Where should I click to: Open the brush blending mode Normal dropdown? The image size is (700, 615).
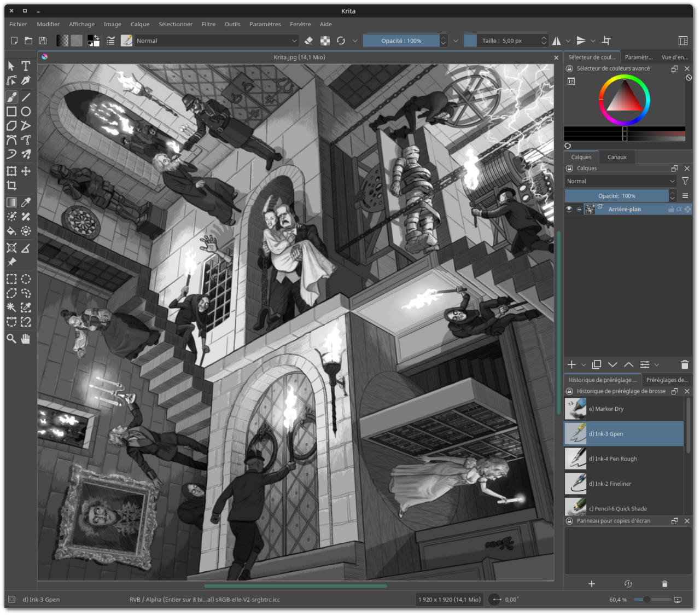tap(217, 40)
